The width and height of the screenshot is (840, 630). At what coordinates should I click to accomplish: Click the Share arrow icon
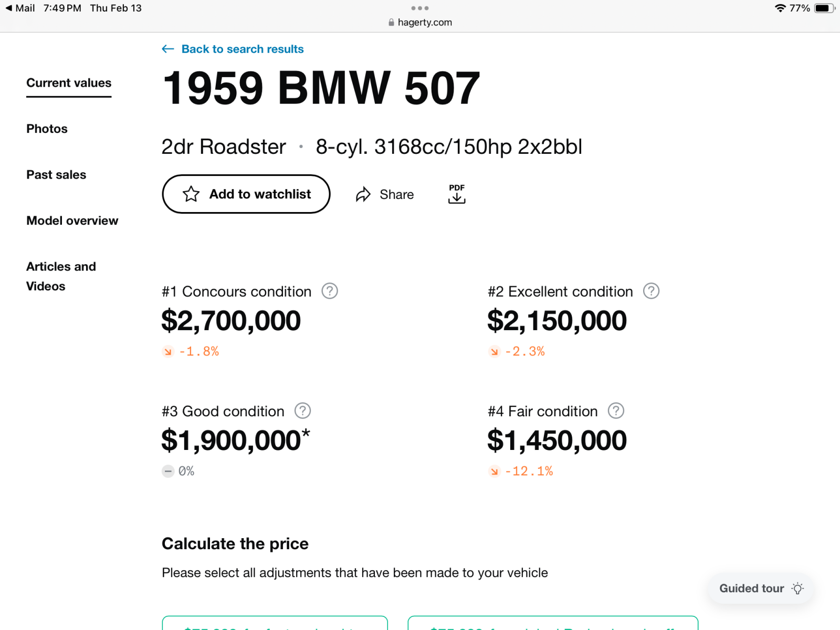tap(363, 195)
